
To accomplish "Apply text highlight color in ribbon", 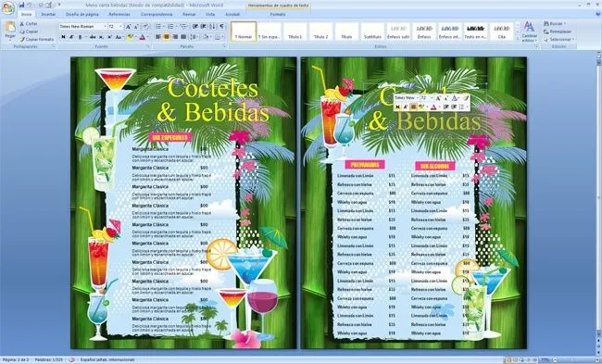I will [131, 37].
